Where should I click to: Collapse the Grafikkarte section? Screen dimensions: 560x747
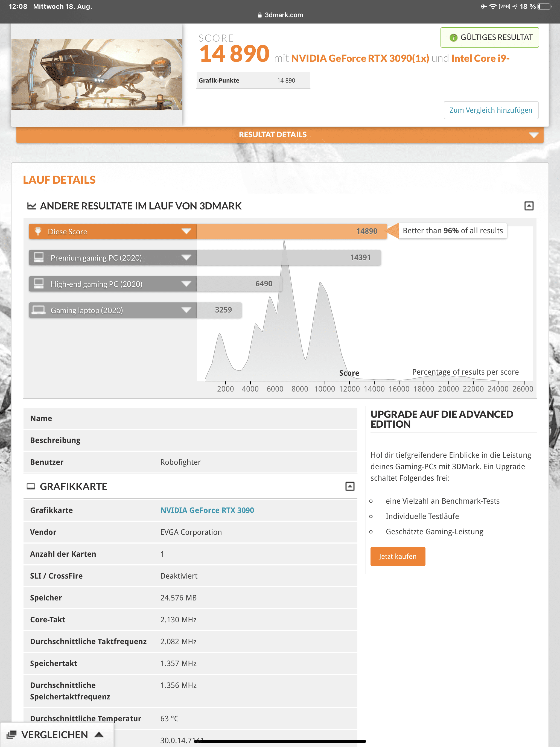point(349,486)
